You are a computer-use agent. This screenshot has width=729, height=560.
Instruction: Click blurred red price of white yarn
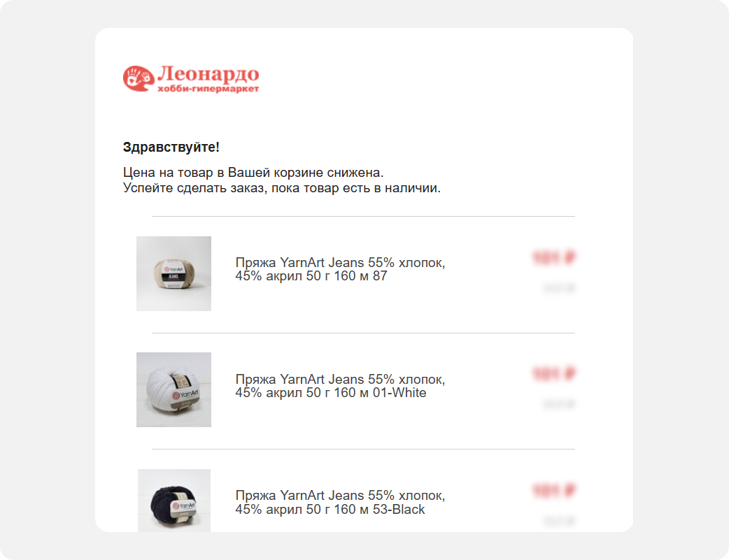click(553, 373)
